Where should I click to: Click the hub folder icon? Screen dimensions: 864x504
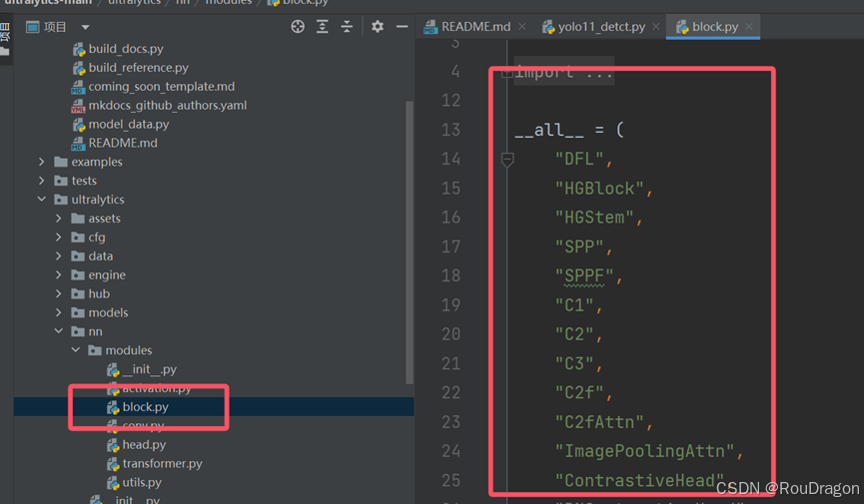[x=78, y=294]
